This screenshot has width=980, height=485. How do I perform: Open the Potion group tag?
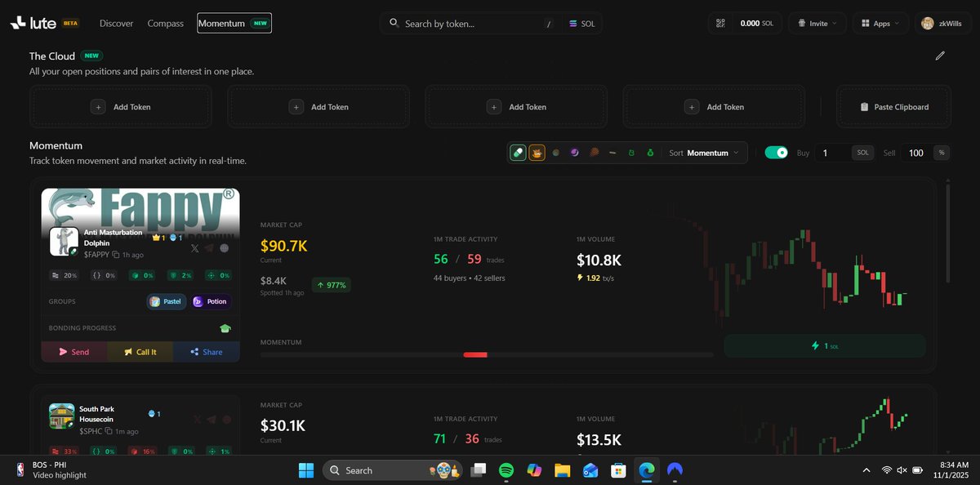(x=211, y=301)
